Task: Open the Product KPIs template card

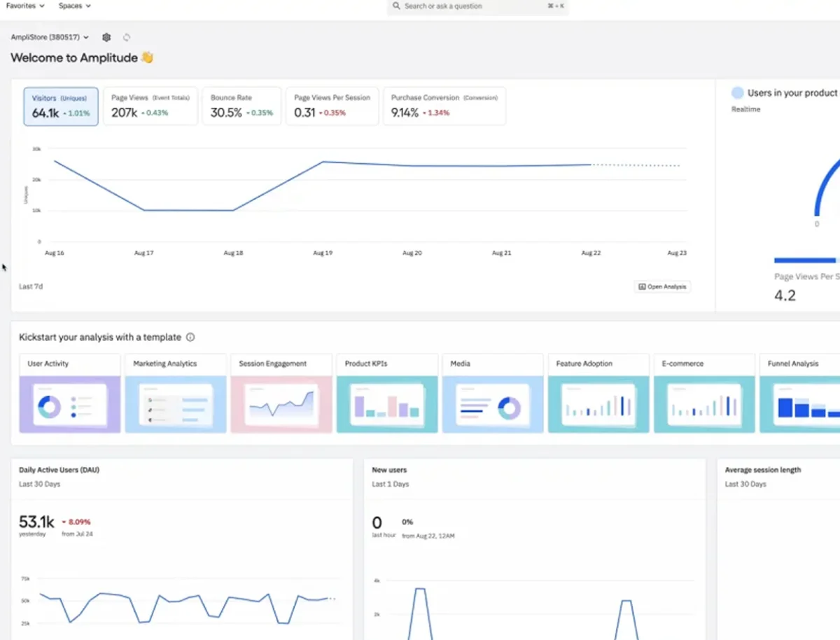Action: (387, 393)
